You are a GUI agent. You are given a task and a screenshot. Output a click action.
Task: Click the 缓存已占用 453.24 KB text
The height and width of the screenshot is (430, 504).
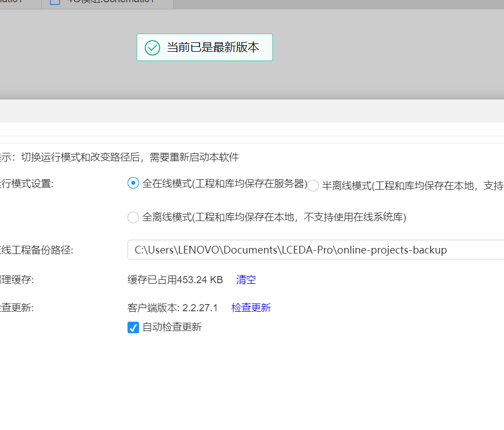click(x=175, y=280)
